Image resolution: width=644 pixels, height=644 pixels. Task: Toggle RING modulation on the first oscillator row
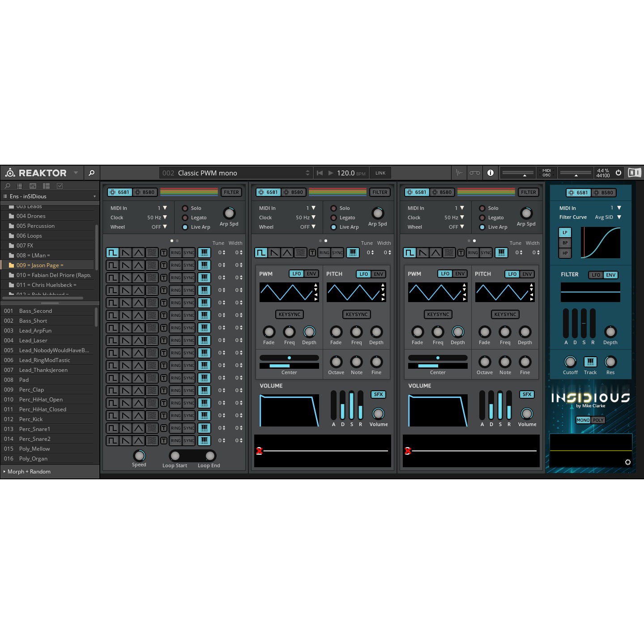point(175,252)
